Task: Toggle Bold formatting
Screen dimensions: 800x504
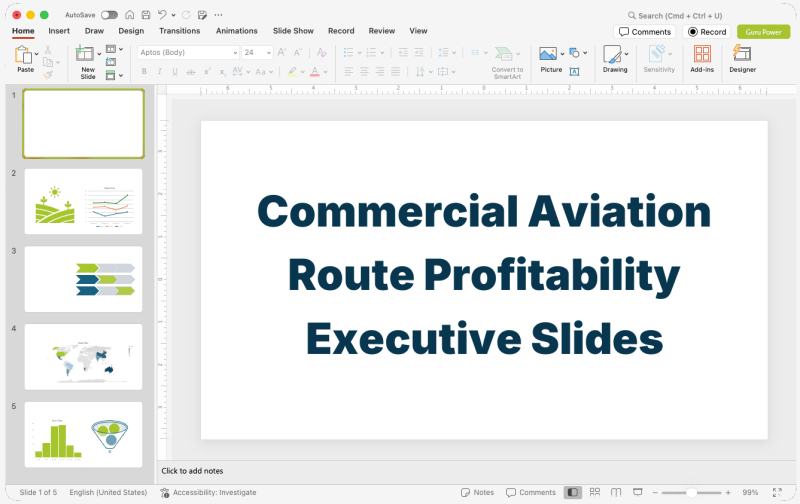Action: [x=144, y=71]
